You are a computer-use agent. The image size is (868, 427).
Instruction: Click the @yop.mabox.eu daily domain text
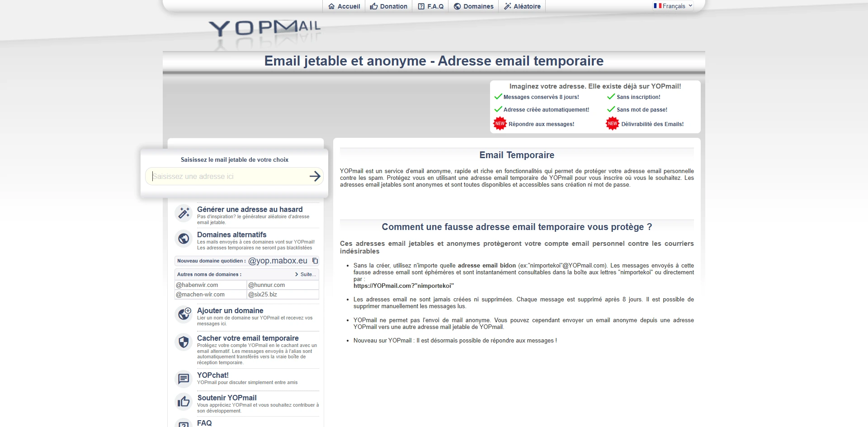click(278, 261)
